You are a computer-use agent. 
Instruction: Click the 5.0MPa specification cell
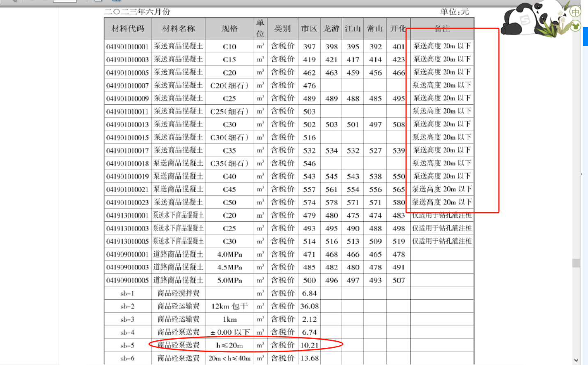point(230,280)
